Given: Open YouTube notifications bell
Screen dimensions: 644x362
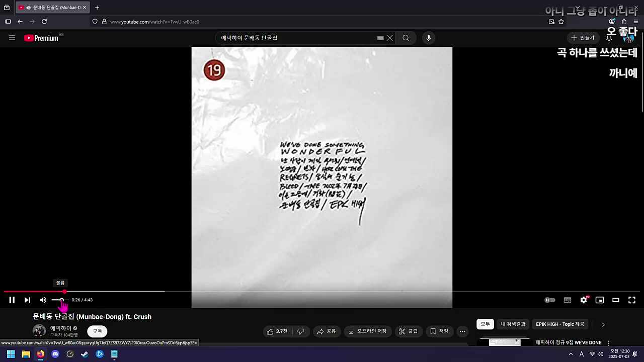Looking at the screenshot, I should 609,38.
